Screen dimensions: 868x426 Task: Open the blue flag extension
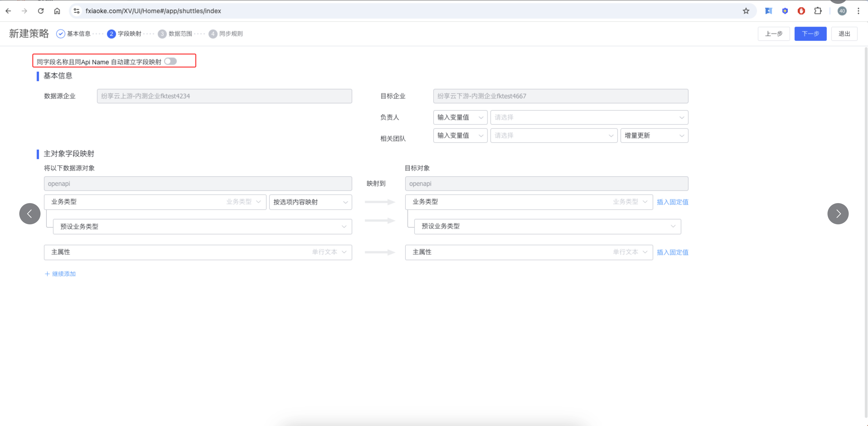click(769, 11)
